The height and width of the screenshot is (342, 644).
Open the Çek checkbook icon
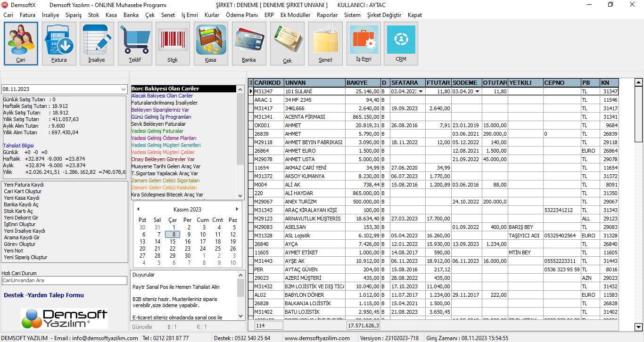click(287, 43)
